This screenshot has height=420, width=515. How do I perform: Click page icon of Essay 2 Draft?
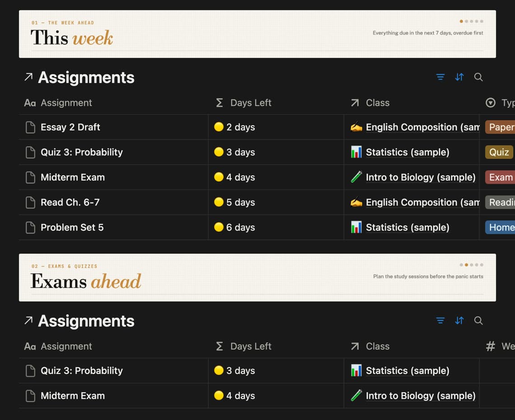pos(30,127)
